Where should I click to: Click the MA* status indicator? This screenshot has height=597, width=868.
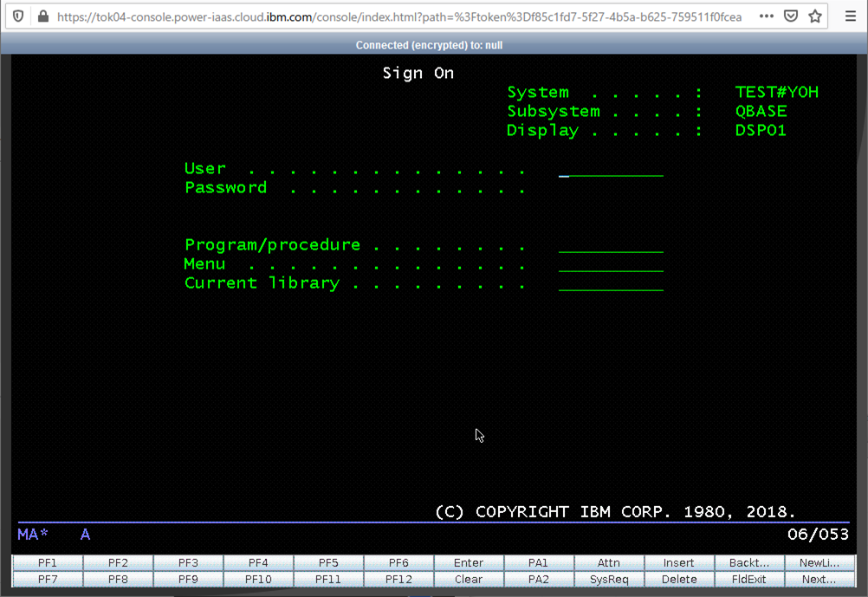click(x=33, y=535)
